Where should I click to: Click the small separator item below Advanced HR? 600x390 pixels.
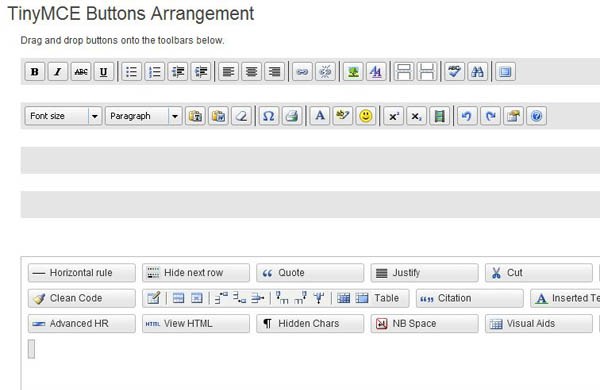31,349
